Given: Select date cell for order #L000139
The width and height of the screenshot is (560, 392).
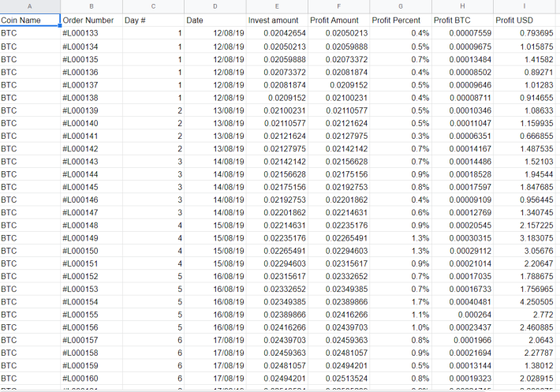Looking at the screenshot, I should click(215, 110).
